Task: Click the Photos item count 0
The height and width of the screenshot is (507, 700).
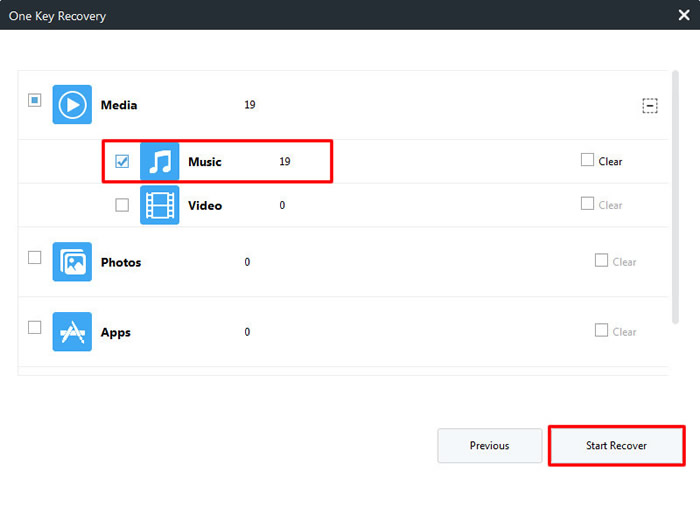Action: pos(247,262)
